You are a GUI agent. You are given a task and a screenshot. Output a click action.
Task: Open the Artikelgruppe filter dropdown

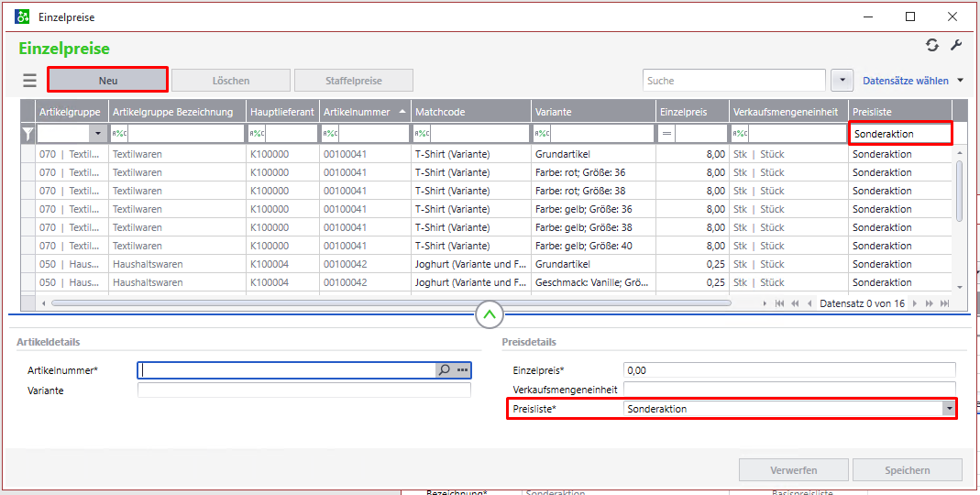click(97, 133)
